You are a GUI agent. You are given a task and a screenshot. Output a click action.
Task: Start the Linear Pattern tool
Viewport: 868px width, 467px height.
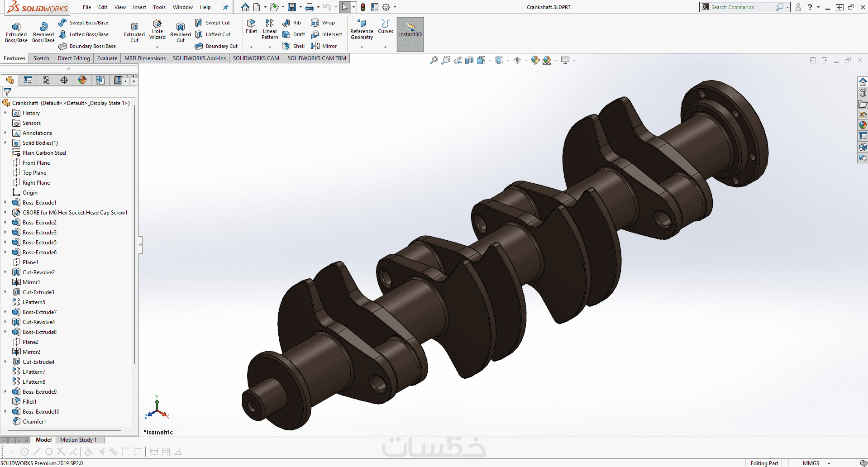270,30
